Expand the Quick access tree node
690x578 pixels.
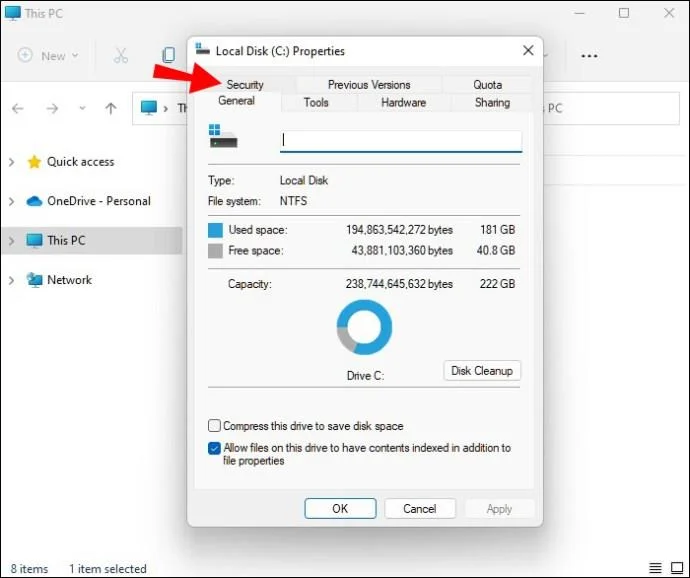[11, 162]
